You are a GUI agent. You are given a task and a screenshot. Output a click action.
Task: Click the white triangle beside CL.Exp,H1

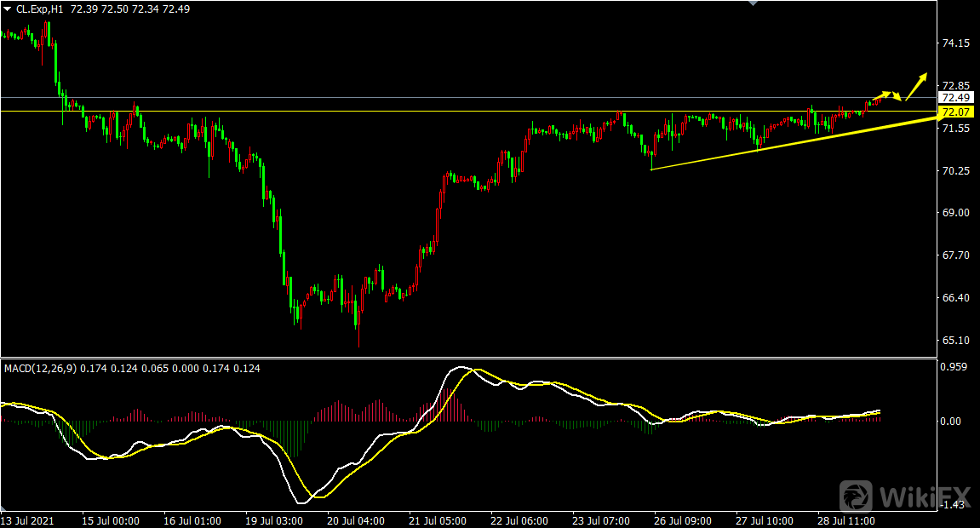[x=8, y=8]
